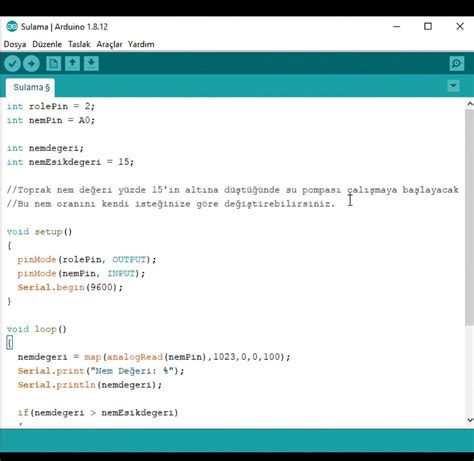The height and width of the screenshot is (461, 474).
Task: Click the Upload arrow button
Action: (x=31, y=63)
